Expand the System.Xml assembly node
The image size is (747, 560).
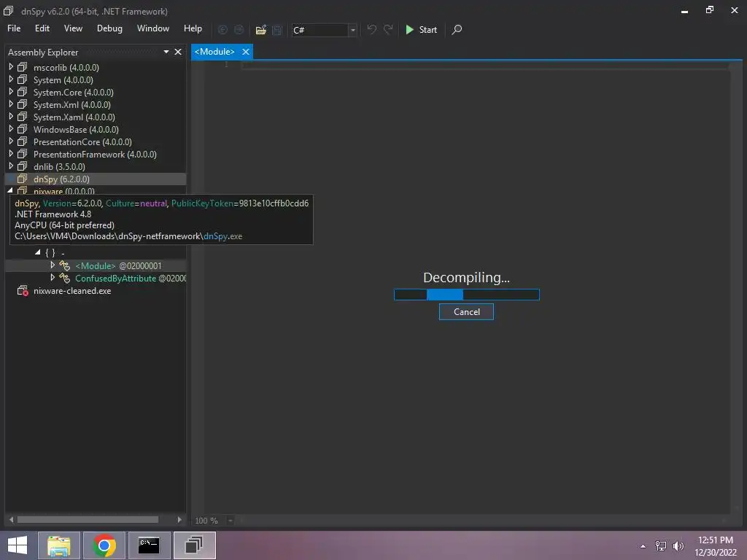coord(11,104)
